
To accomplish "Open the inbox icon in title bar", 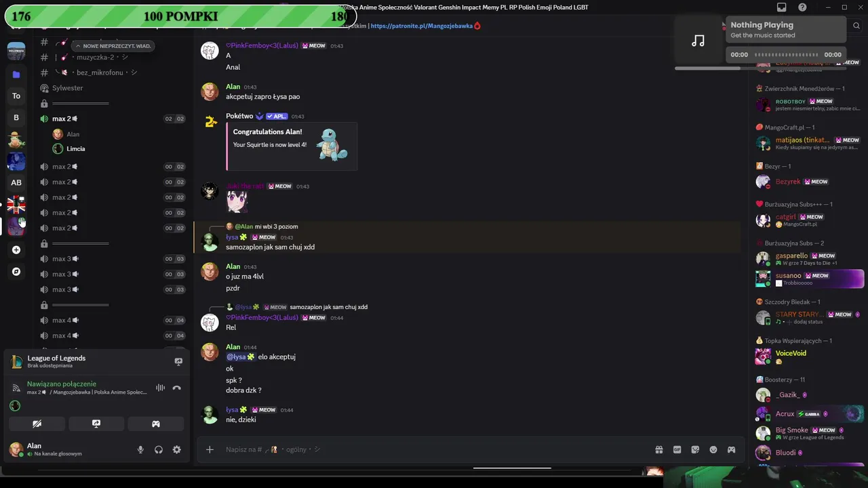I will (782, 7).
